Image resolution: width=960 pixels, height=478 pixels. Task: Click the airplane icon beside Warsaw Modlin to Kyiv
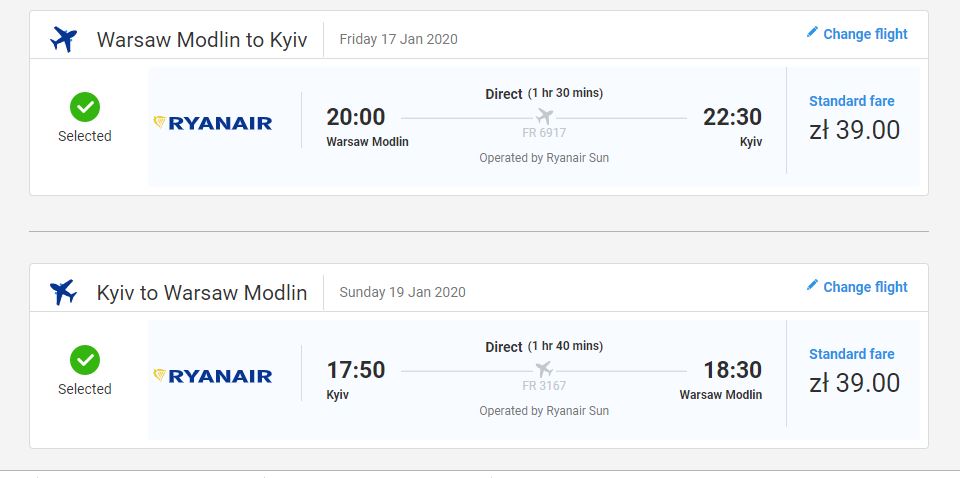[x=64, y=40]
